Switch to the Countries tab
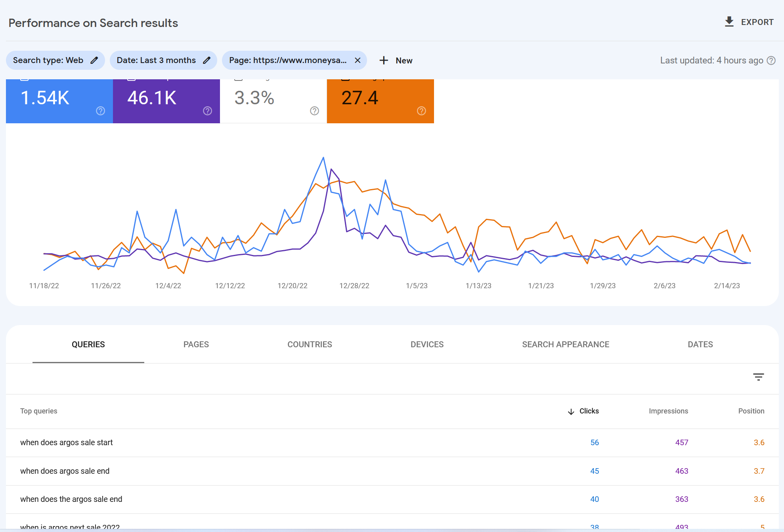The height and width of the screenshot is (532, 784). click(x=309, y=344)
